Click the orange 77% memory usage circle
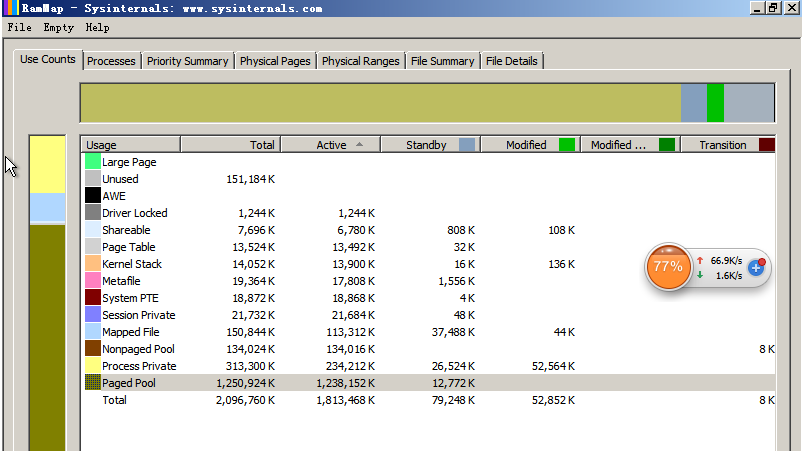 pos(667,267)
